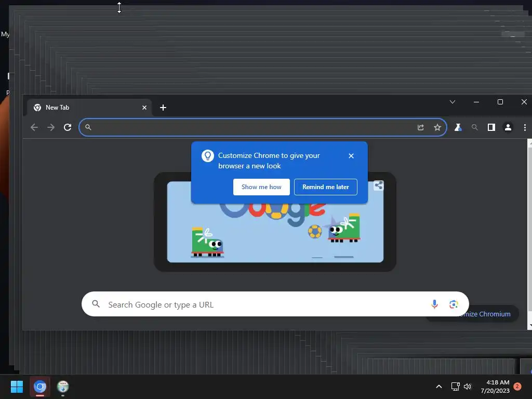Open the volume speaker tray icon
532x399 pixels.
click(468, 387)
